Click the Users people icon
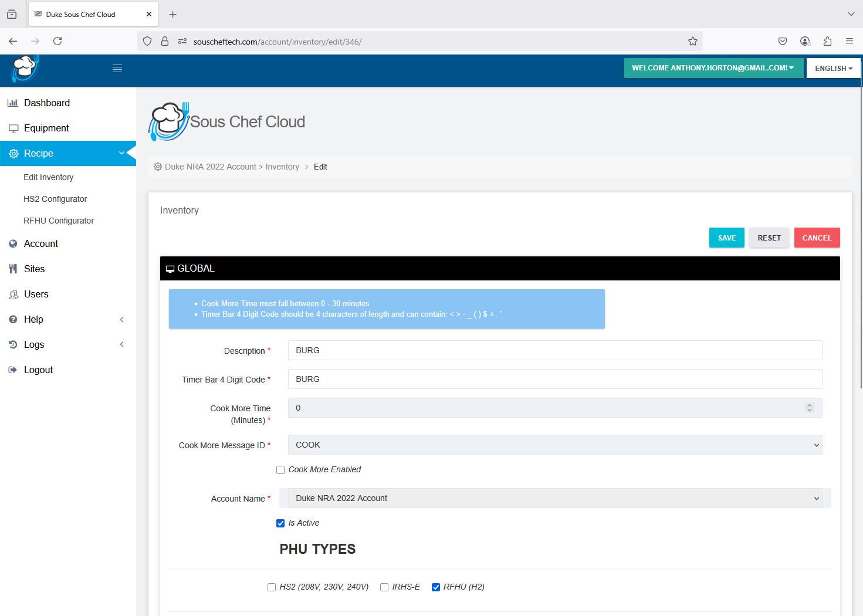The image size is (863, 616). point(13,295)
